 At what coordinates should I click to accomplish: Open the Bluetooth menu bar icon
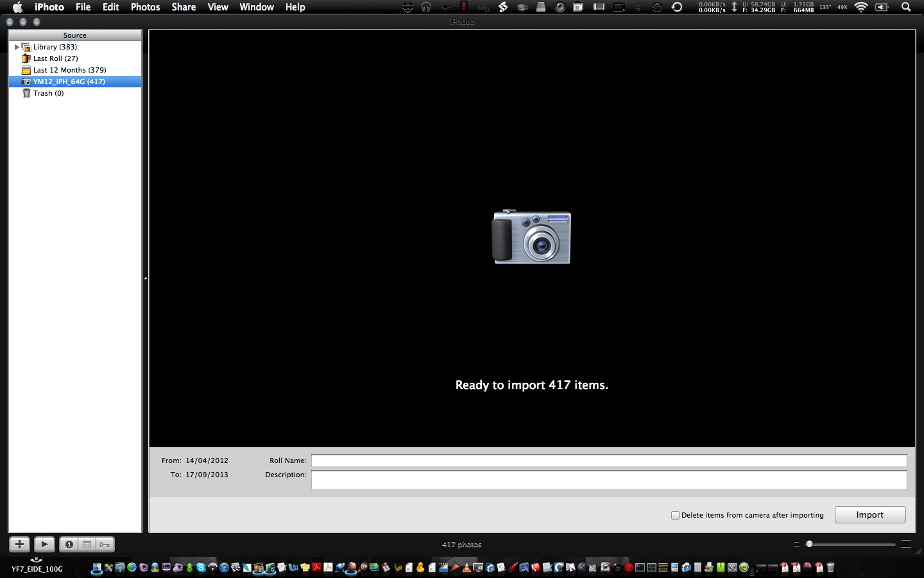[638, 7]
